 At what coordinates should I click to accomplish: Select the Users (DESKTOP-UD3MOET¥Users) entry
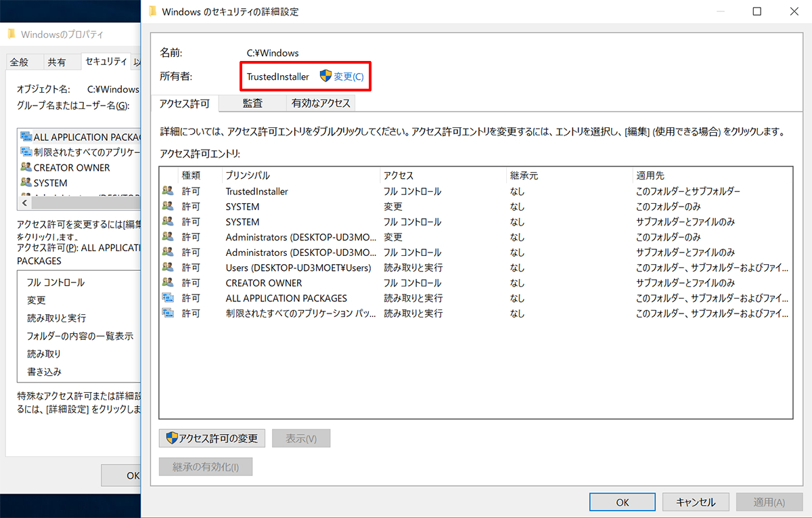298,267
